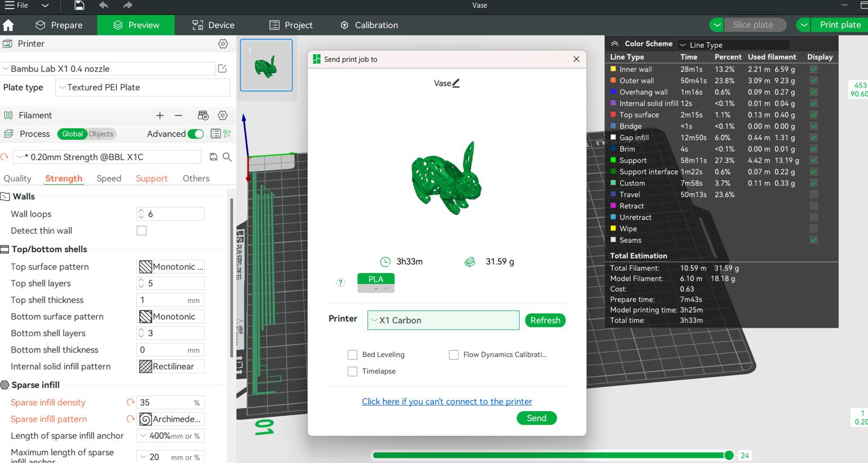Click can't connect to printer link
Screen dimensions: 868x463
447,402
